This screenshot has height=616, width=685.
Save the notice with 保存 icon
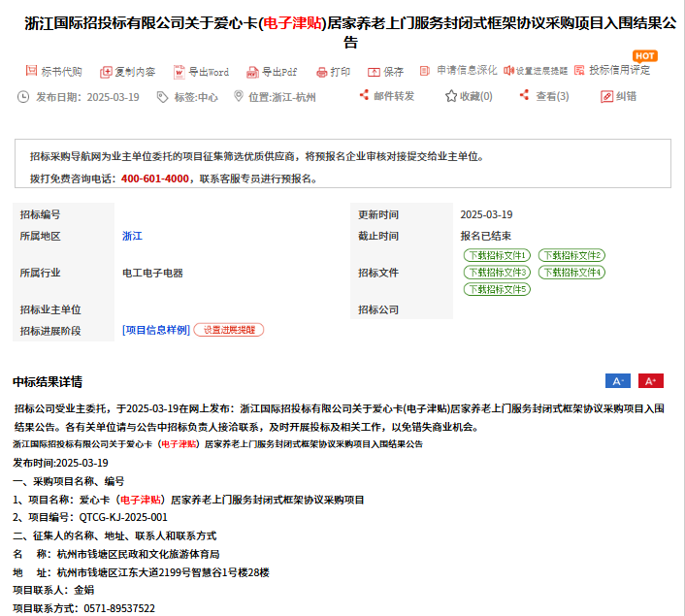(374, 72)
